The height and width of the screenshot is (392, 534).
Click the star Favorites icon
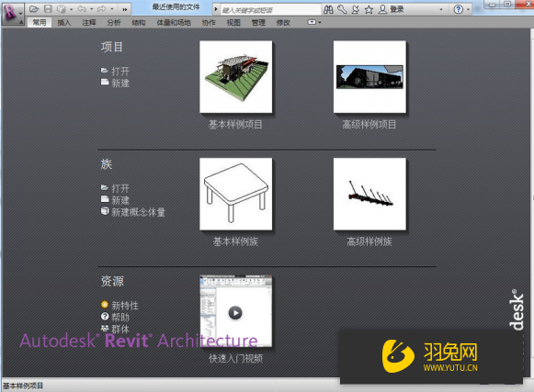pyautogui.click(x=369, y=9)
